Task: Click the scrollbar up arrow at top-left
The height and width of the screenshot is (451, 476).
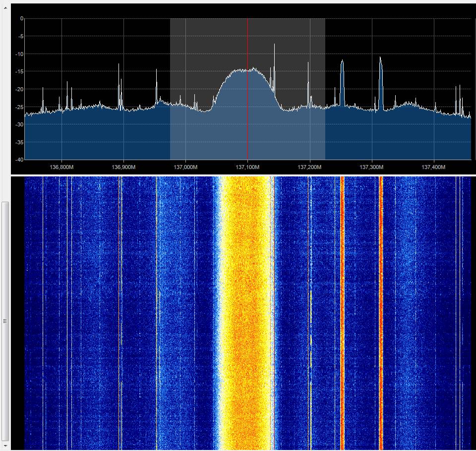Action: coord(5,8)
